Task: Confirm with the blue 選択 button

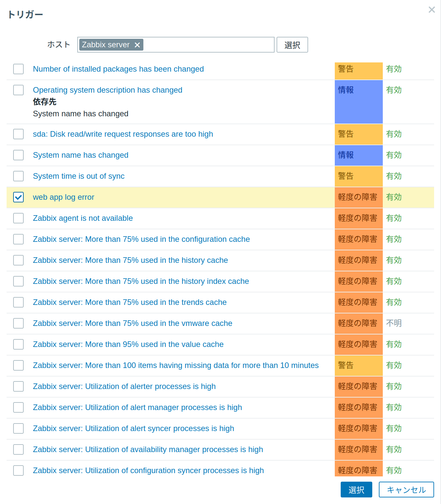Action: tap(356, 490)
